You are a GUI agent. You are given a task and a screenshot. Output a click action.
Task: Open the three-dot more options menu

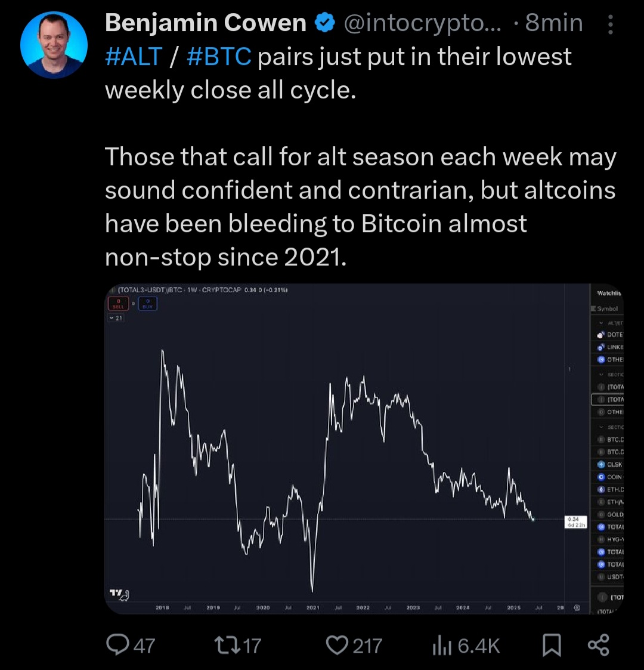click(611, 24)
